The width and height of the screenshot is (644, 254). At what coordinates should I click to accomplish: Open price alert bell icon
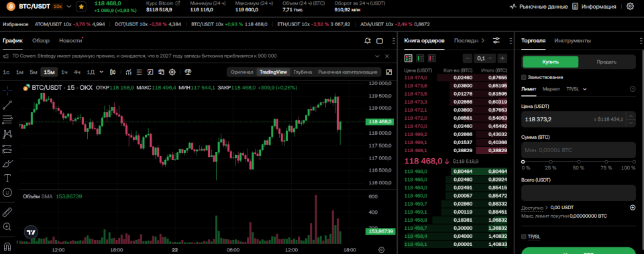coord(368,41)
